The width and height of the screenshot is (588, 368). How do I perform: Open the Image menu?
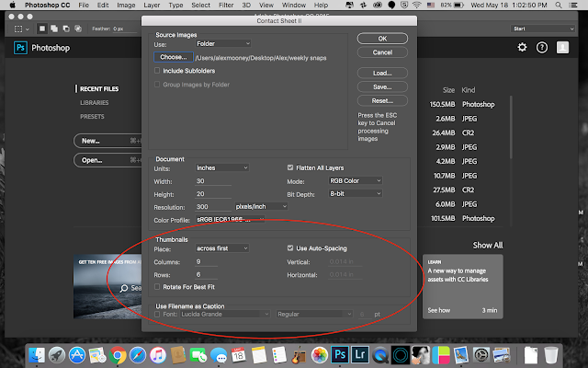pos(126,5)
